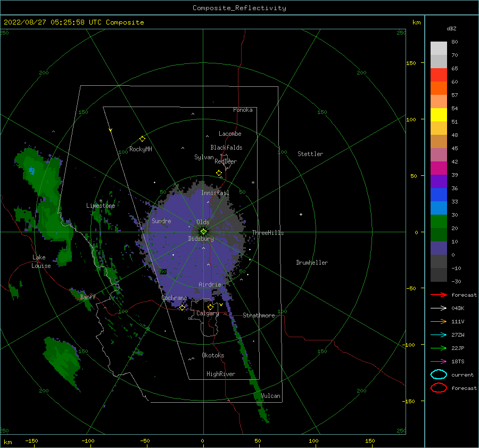Image resolution: width=479 pixels, height=448 pixels.
Task: Click the green 22JP arrow icon
Action: (439, 348)
